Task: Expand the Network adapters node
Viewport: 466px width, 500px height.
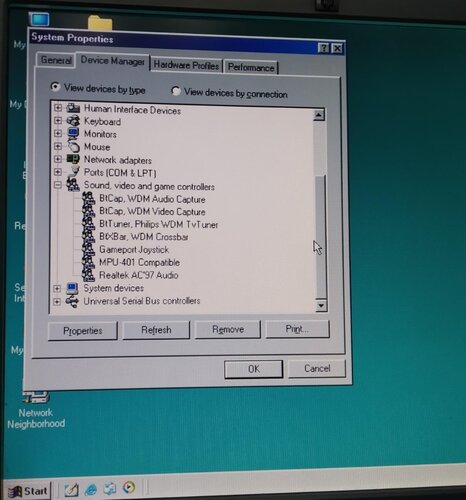Action: tap(58, 159)
